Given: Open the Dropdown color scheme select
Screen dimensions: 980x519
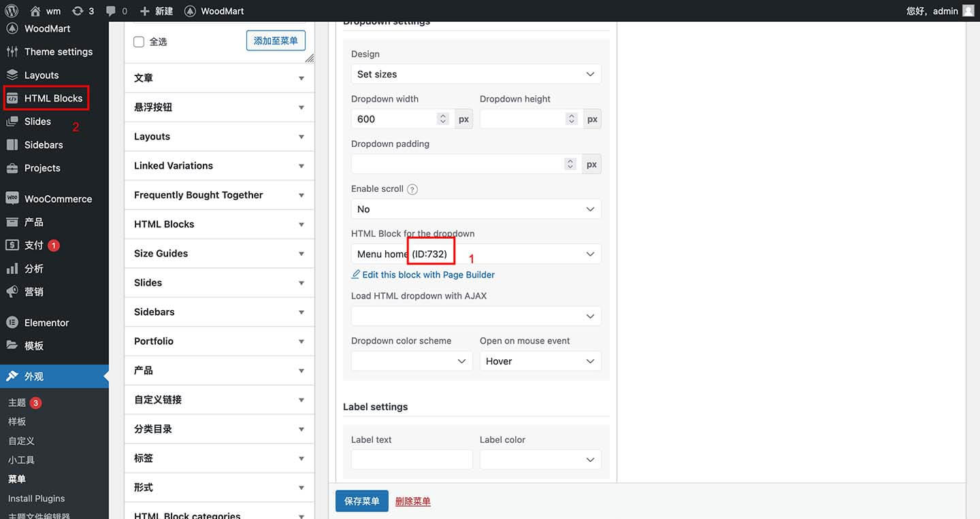Looking at the screenshot, I should [412, 361].
